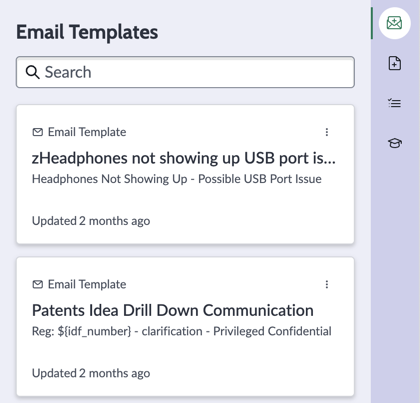Open the Email Templates sidebar icon
This screenshot has width=420, height=403.
click(395, 23)
